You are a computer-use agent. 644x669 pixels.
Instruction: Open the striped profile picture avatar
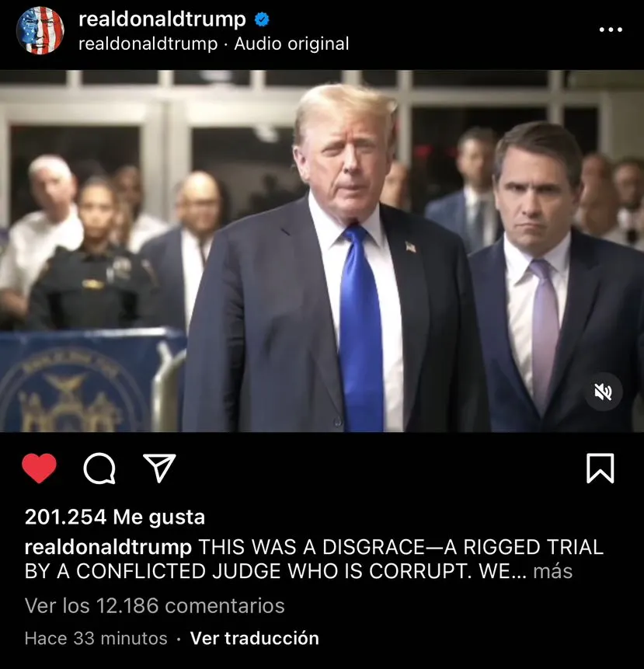40,30
